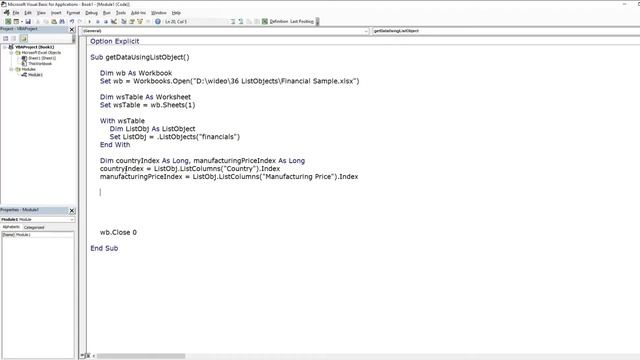Open the Debug menu

point(91,13)
